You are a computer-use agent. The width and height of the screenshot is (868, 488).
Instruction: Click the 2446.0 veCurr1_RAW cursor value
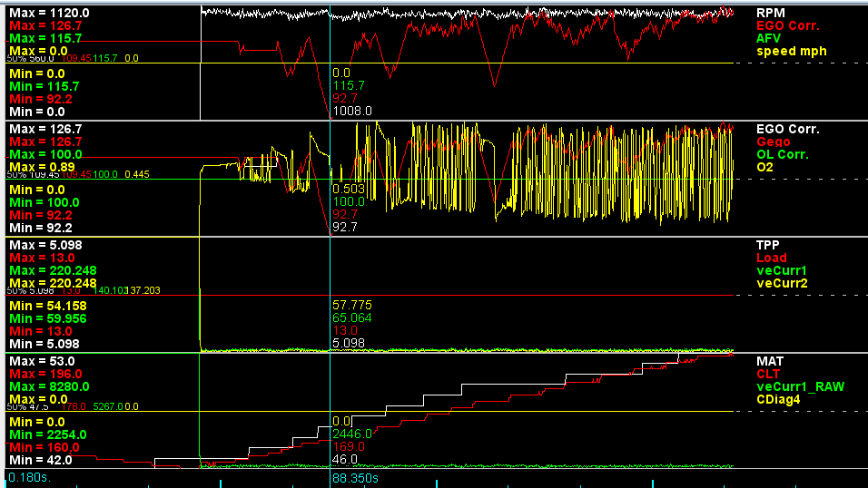pos(352,434)
